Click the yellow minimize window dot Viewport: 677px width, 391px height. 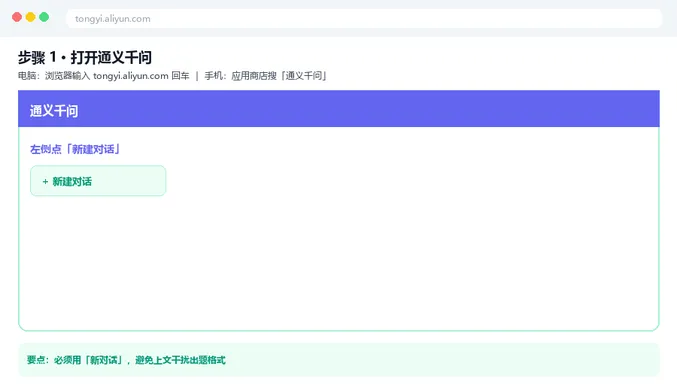coord(30,17)
